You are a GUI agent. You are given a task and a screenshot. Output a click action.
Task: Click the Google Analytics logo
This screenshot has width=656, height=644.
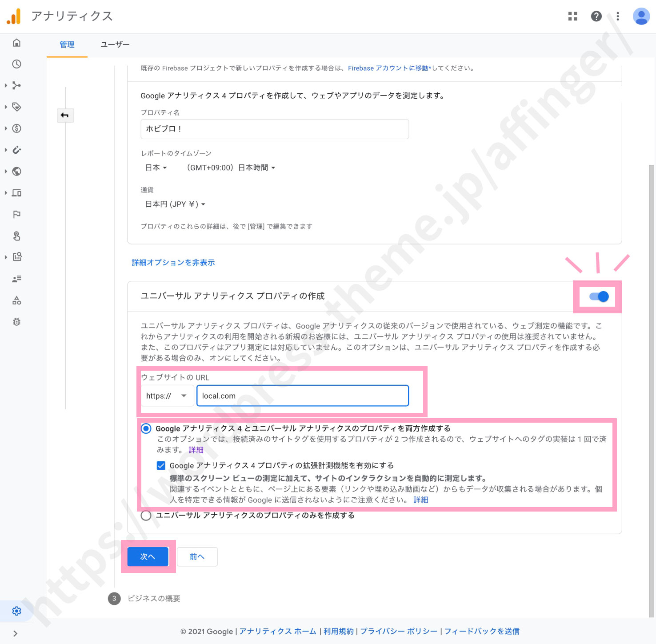[x=14, y=16]
